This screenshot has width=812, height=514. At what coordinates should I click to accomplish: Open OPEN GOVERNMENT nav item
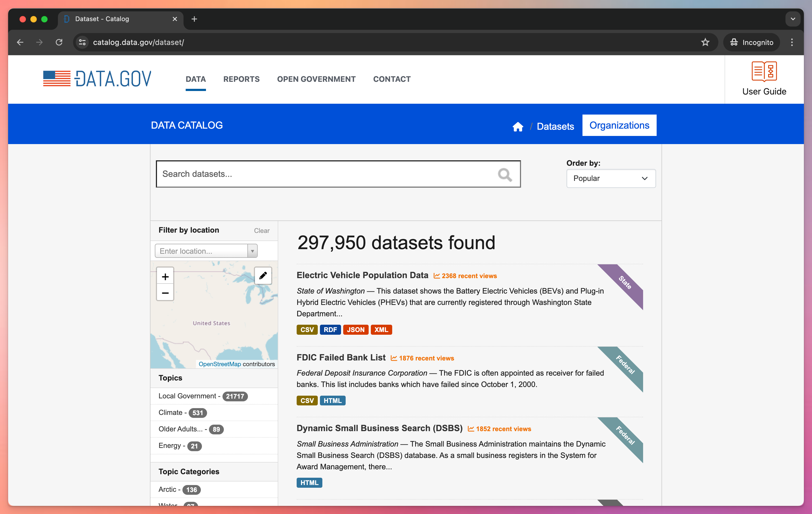pyautogui.click(x=316, y=79)
